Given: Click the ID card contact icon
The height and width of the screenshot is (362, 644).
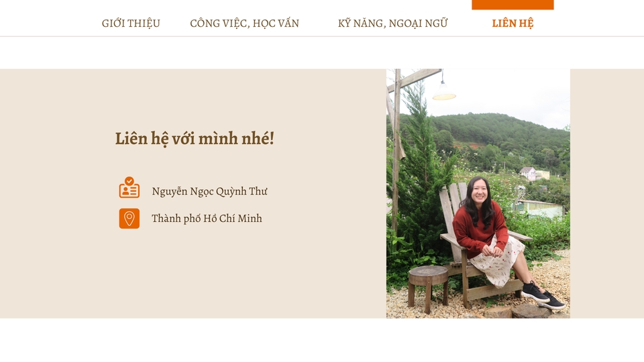Looking at the screenshot, I should tap(129, 188).
